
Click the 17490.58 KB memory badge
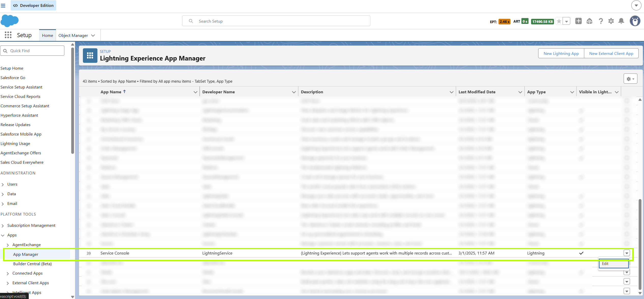coord(543,22)
